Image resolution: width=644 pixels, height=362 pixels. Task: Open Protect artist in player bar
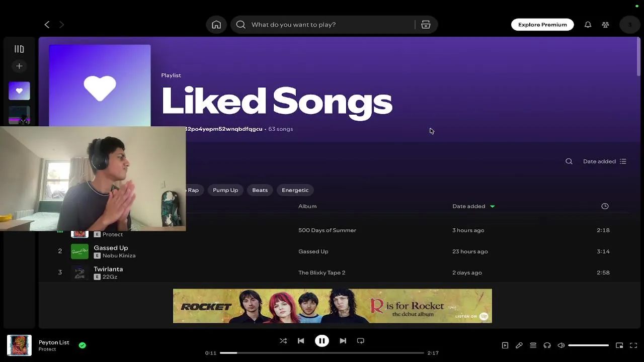point(47,349)
